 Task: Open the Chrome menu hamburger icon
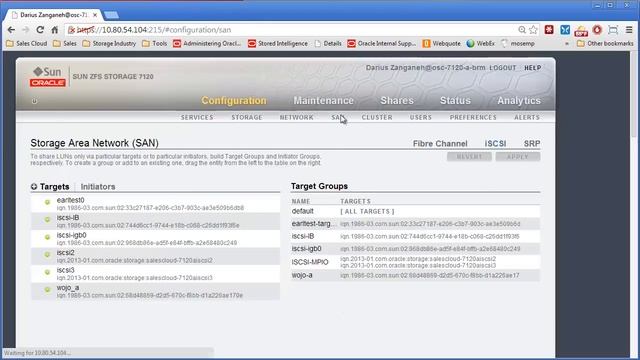click(629, 30)
